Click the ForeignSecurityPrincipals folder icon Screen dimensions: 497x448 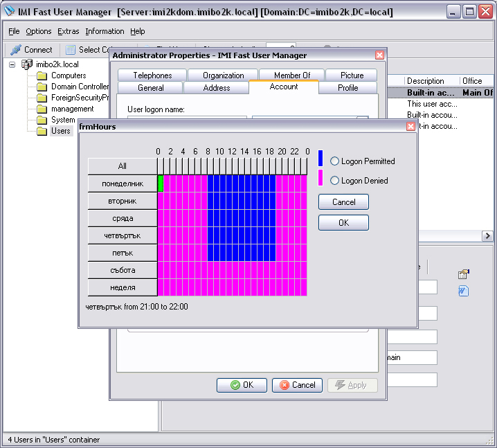[x=42, y=98]
